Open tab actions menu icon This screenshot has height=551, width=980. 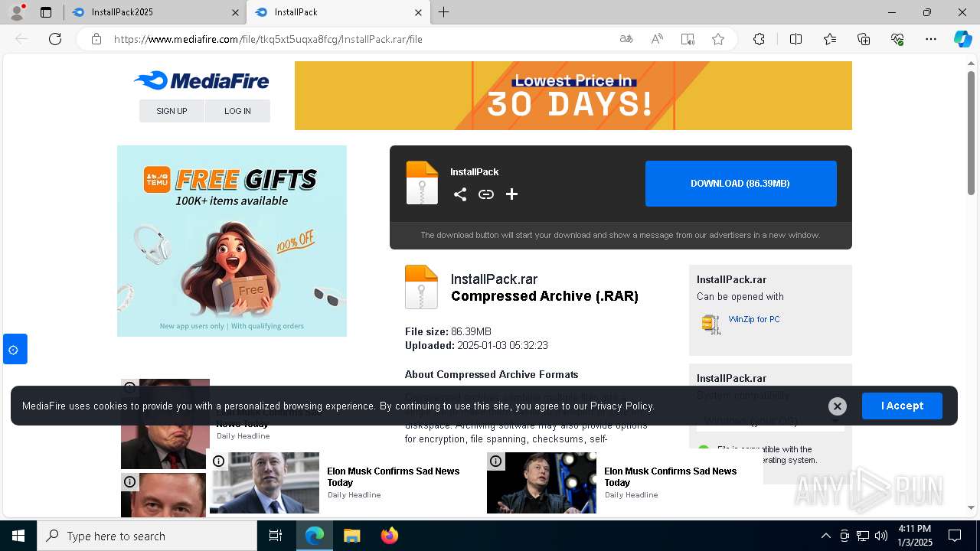(46, 12)
